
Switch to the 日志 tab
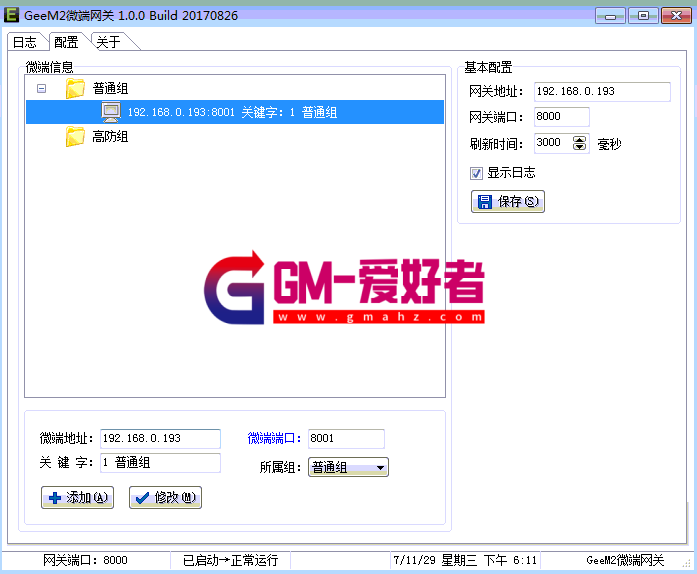click(x=24, y=42)
